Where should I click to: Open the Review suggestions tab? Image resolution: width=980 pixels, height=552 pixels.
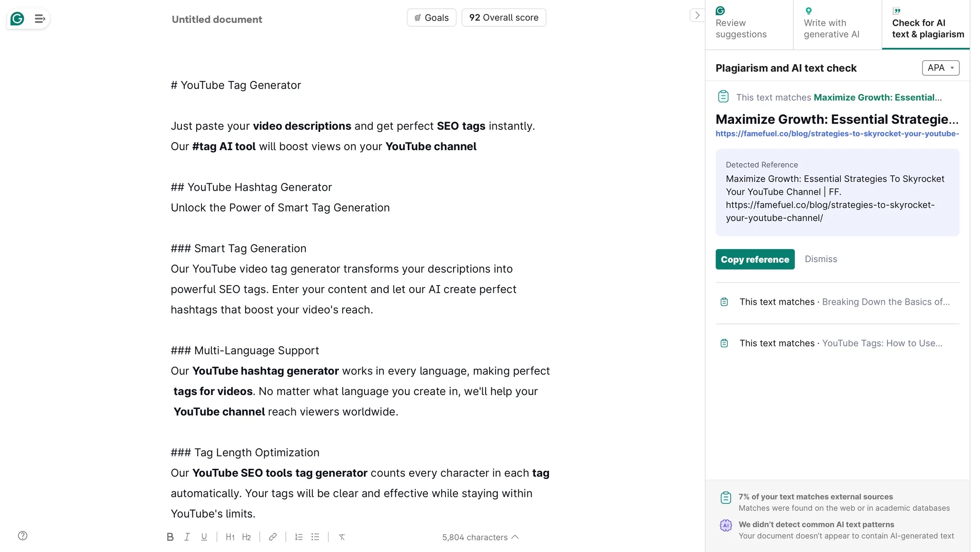pyautogui.click(x=749, y=24)
